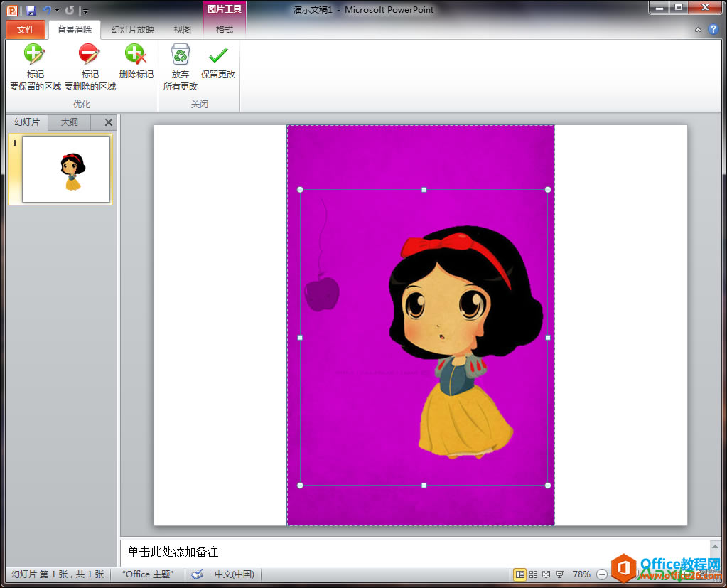Open Customize Quick Access Toolbar dropdown

click(85, 11)
